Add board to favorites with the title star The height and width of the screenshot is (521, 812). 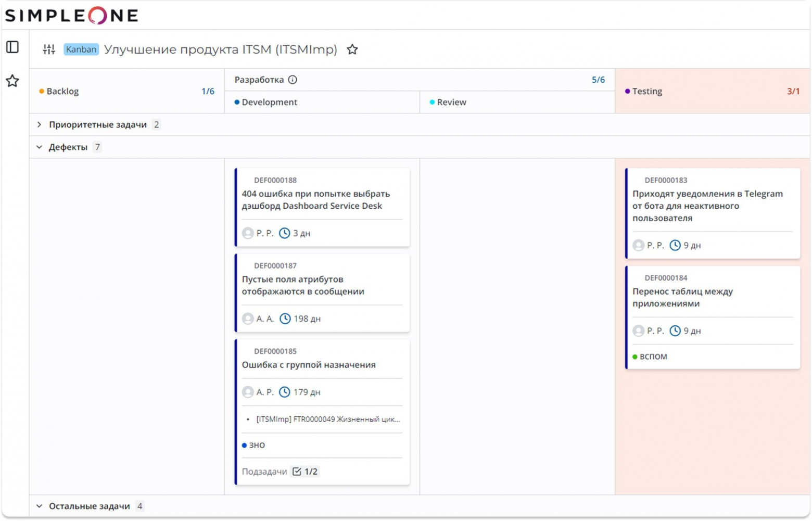coord(352,49)
